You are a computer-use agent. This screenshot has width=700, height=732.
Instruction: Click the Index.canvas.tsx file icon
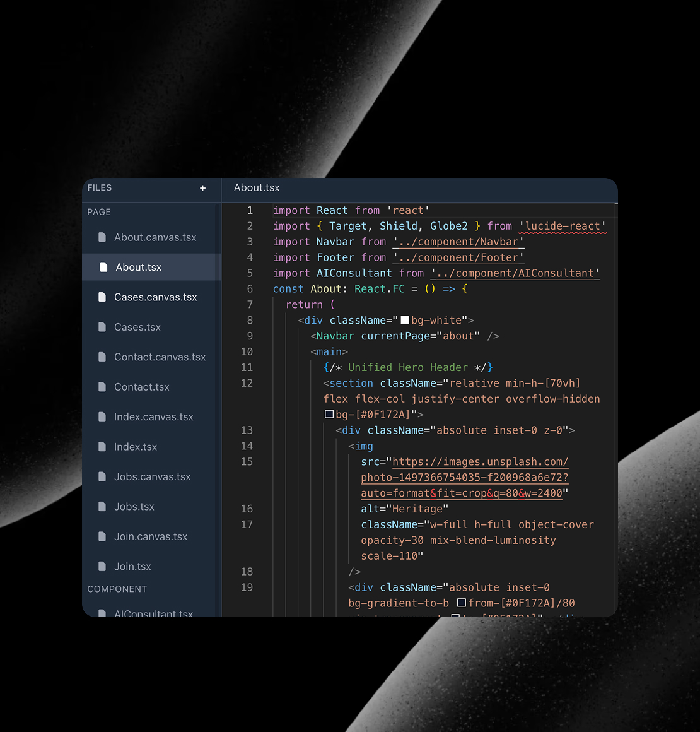click(102, 417)
